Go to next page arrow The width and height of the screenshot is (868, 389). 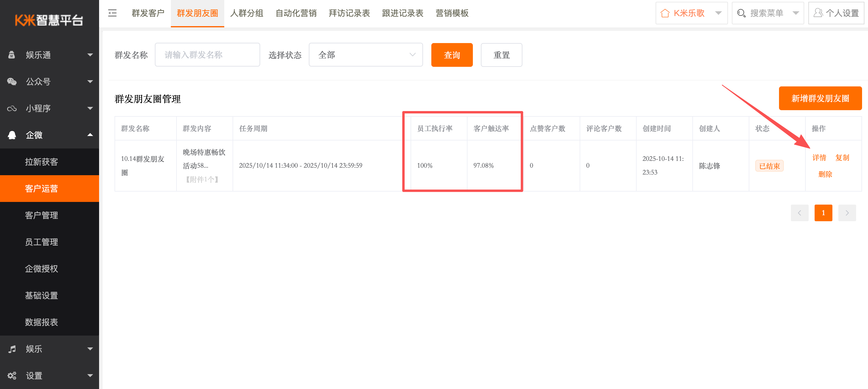[847, 213]
